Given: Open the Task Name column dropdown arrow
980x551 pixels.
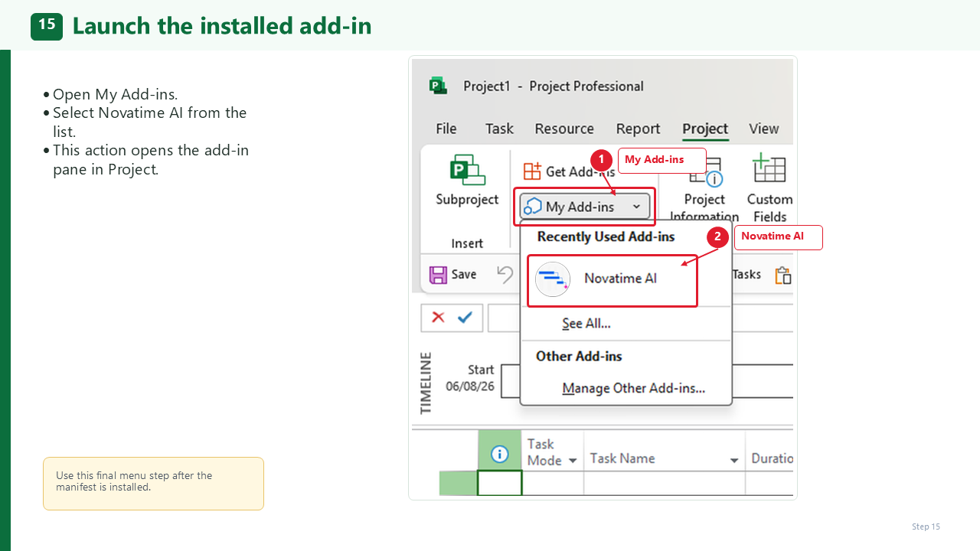Looking at the screenshot, I should click(734, 461).
